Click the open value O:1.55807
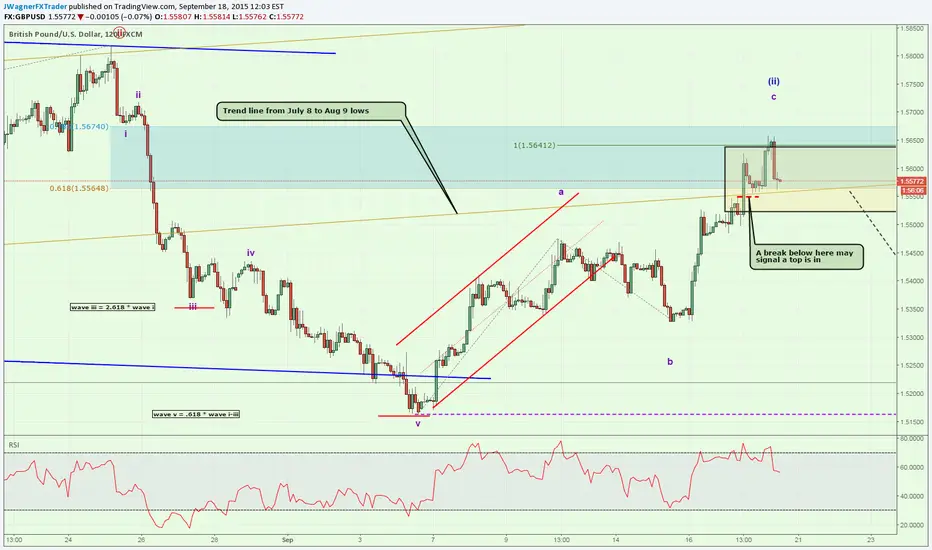The width and height of the screenshot is (932, 550). 173,17
